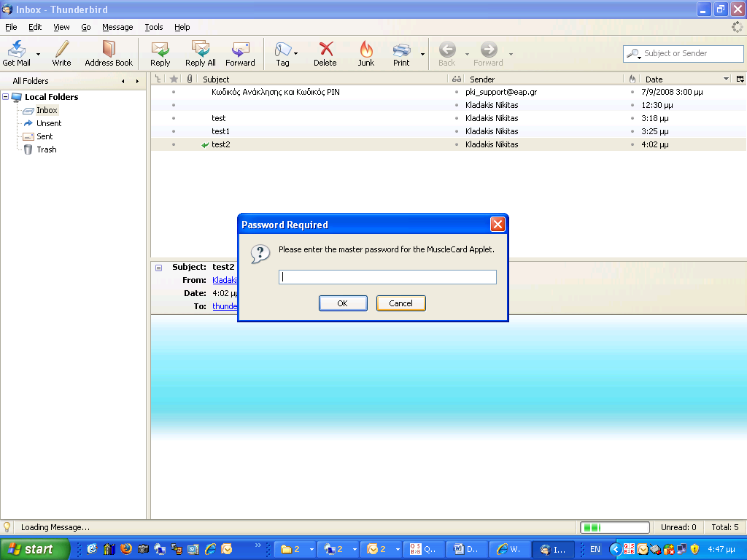Open the search options magnifier dropdown
Viewport: 747px width, 560px height.
point(634,53)
